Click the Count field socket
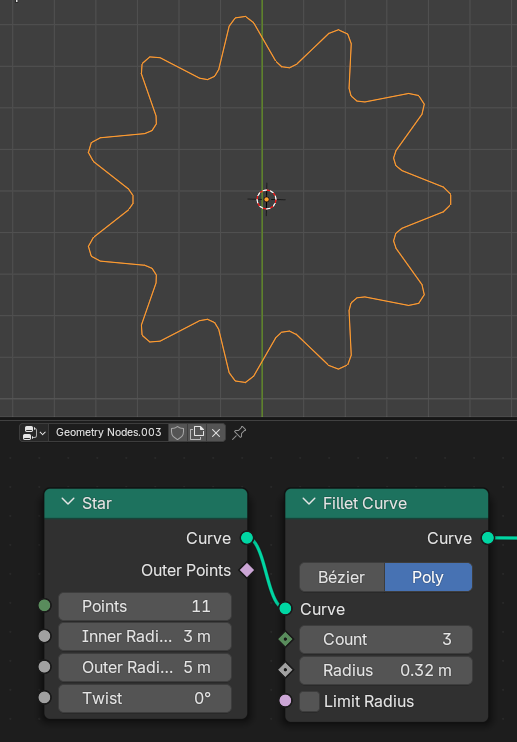The image size is (517, 742). point(285,639)
